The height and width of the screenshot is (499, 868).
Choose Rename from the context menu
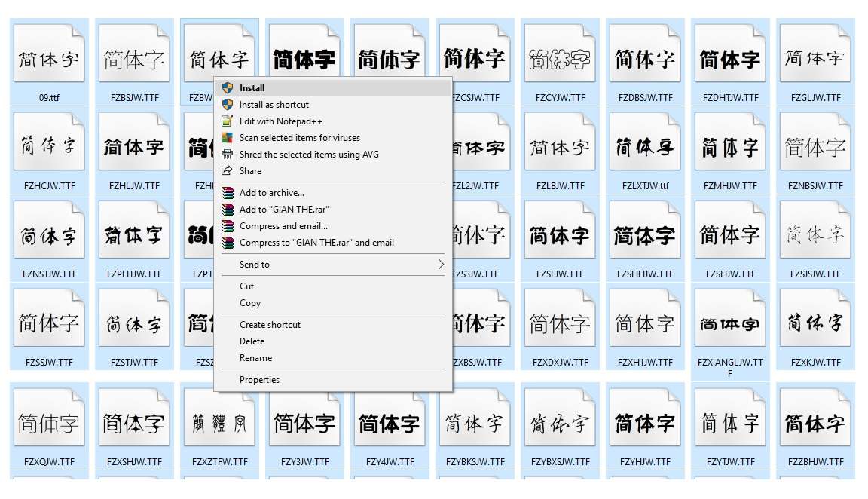click(x=333, y=358)
